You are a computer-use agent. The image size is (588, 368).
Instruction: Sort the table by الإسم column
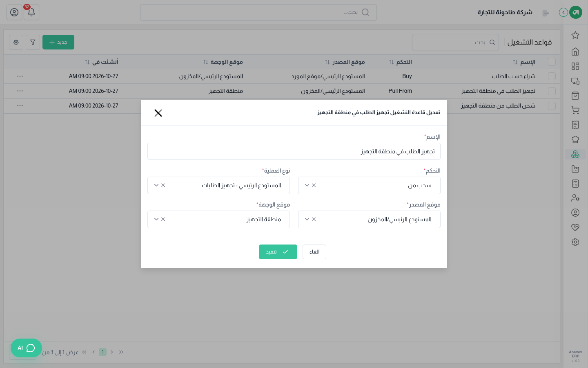tap(515, 62)
